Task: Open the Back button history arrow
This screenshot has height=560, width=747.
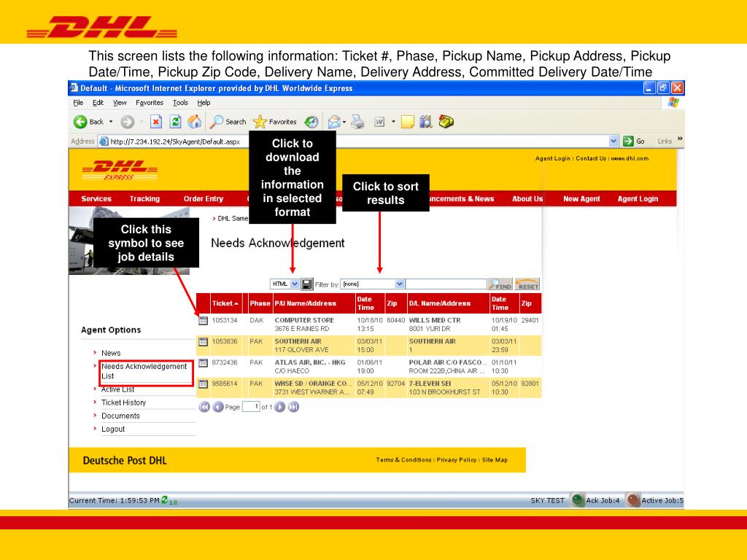Action: 111,122
